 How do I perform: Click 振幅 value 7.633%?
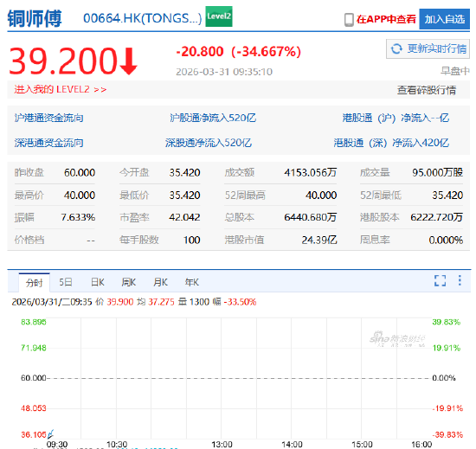(78, 217)
